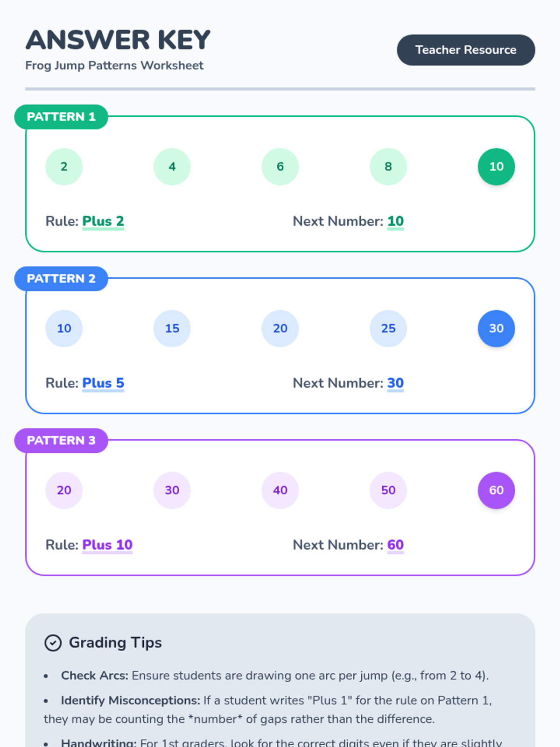This screenshot has height=747, width=560.
Task: Click the green circle showing 6
Action: click(x=280, y=167)
